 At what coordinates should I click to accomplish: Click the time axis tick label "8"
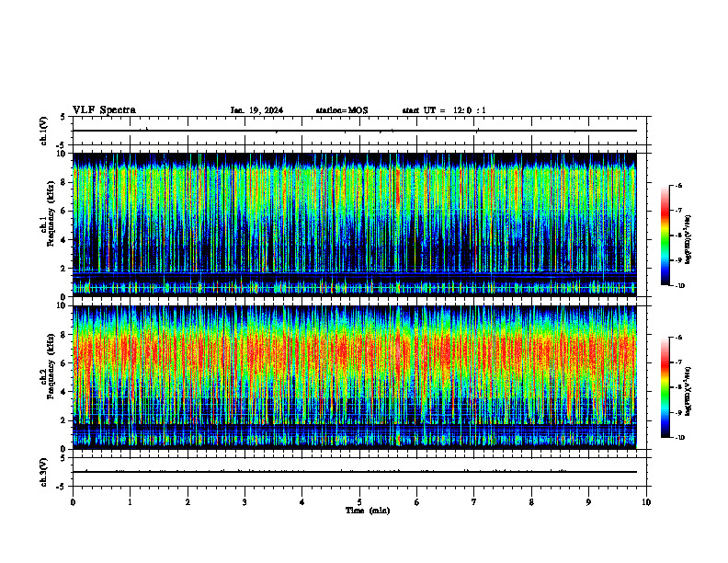(x=531, y=502)
